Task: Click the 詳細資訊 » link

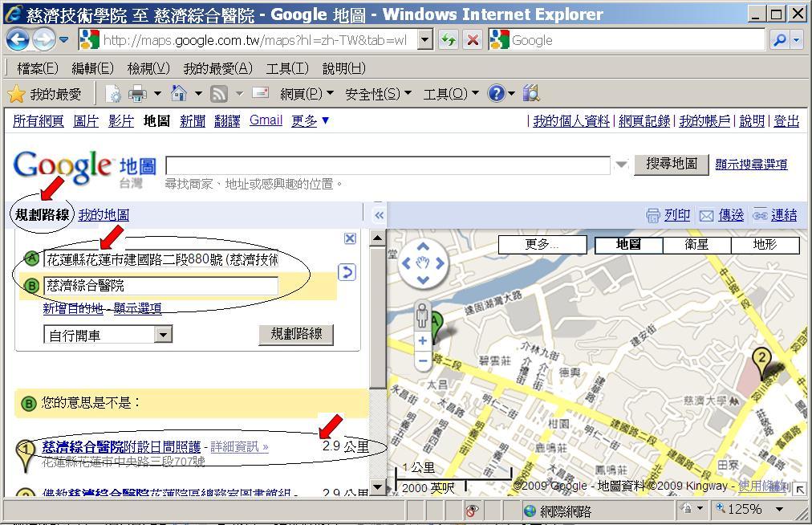Action: (239, 447)
